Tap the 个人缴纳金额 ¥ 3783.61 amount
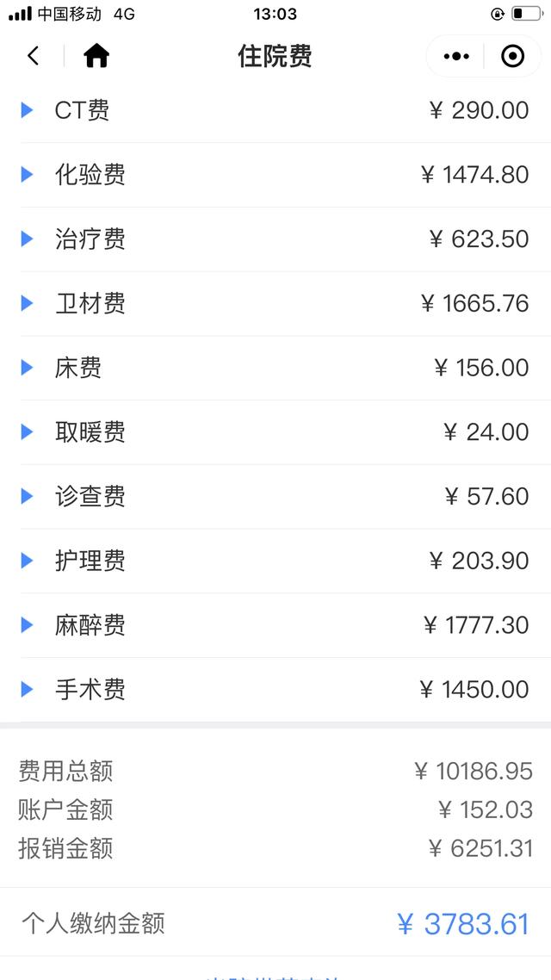 click(x=463, y=924)
